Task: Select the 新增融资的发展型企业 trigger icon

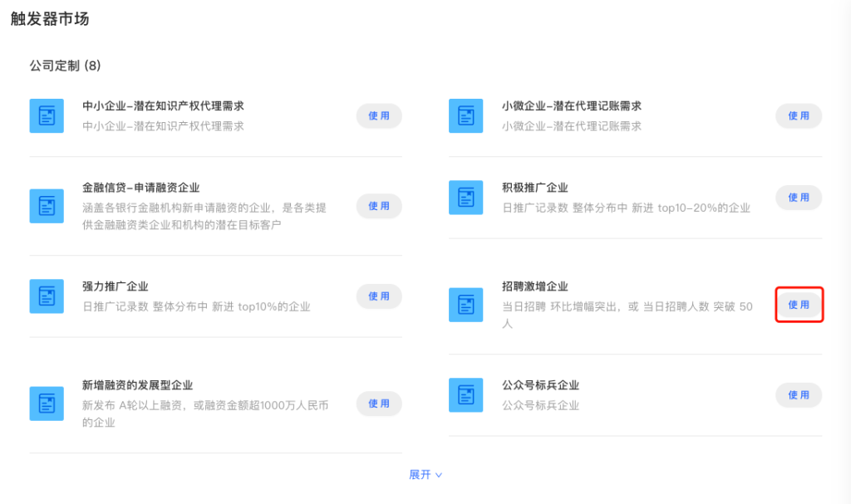Action: click(x=47, y=404)
